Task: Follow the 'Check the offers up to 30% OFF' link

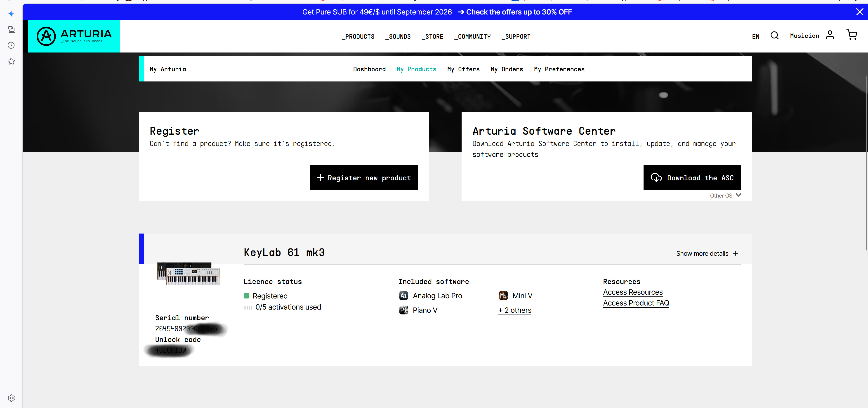Action: tap(514, 12)
